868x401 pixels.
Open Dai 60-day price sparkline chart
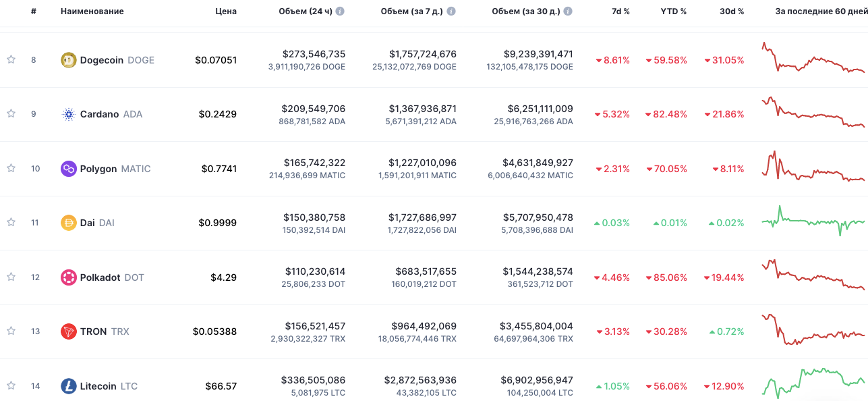(x=813, y=221)
